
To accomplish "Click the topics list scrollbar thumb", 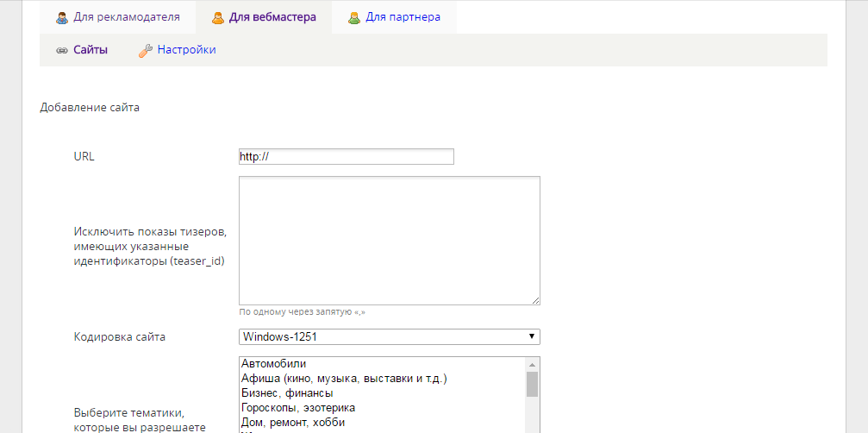I will [533, 384].
